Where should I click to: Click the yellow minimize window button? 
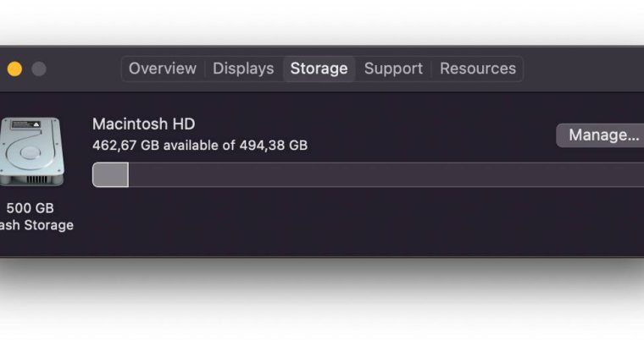tap(14, 69)
